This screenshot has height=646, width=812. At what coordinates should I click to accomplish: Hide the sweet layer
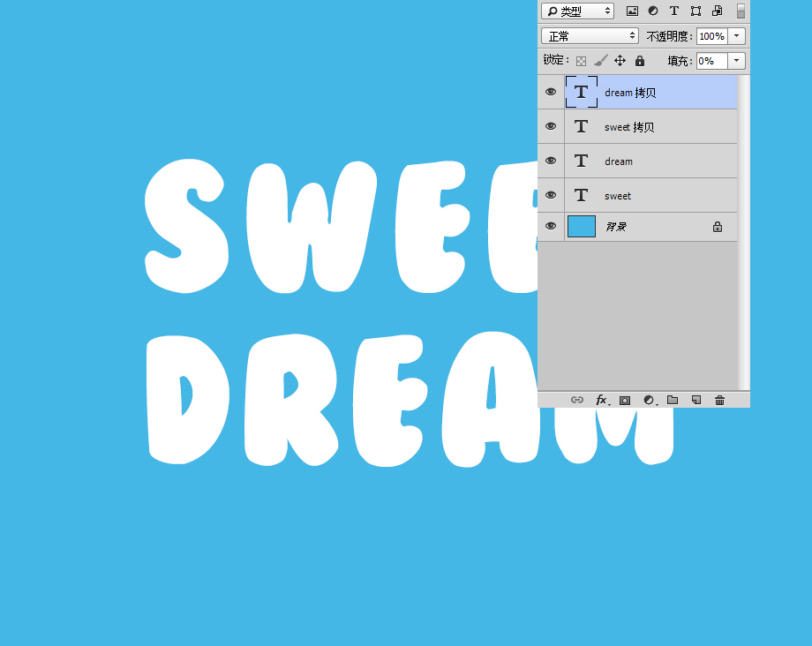coord(551,195)
